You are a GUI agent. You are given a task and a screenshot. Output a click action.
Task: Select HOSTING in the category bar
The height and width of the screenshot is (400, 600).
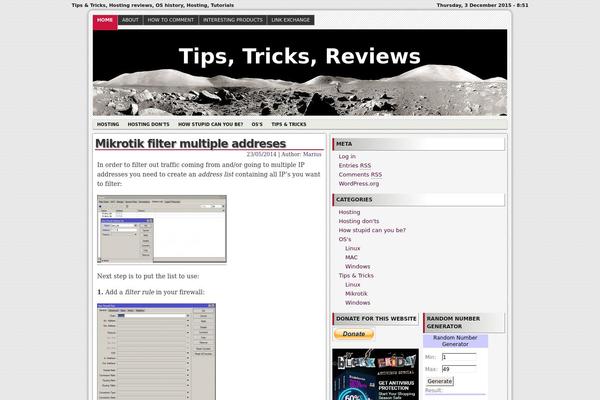point(108,124)
